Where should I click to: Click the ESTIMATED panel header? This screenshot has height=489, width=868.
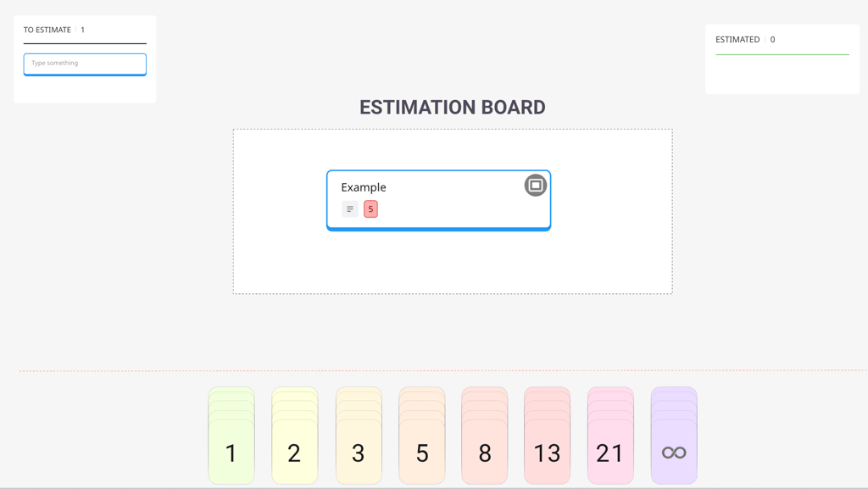(x=737, y=39)
